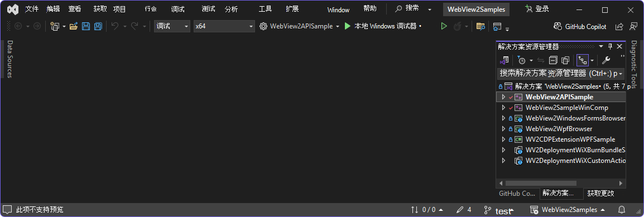
Task: Click the notifications bell in status bar
Action: pos(622,210)
